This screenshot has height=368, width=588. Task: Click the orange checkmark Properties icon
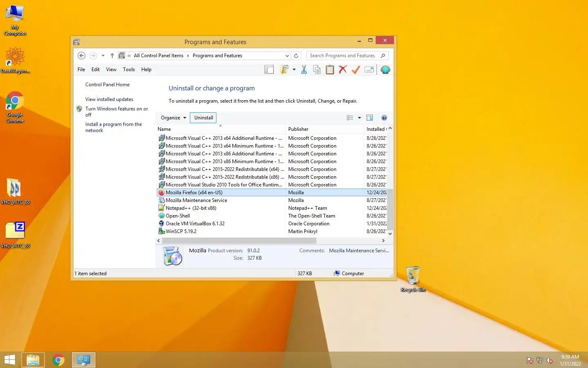(356, 70)
